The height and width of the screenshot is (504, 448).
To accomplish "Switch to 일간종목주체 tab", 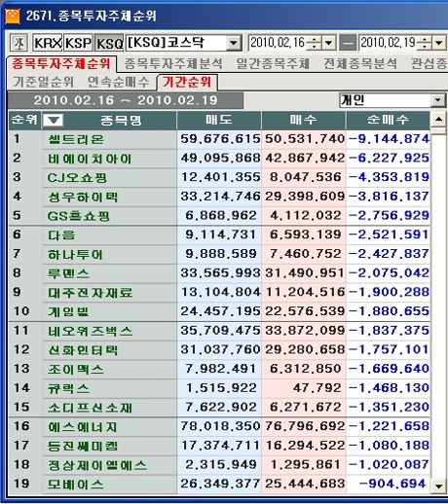I will click(273, 63).
